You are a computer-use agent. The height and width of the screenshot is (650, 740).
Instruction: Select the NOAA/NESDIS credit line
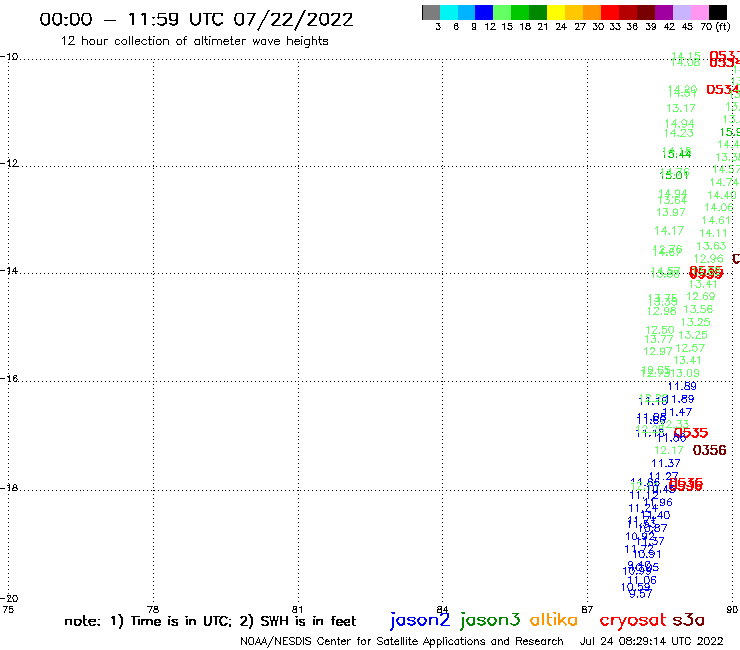(402, 641)
